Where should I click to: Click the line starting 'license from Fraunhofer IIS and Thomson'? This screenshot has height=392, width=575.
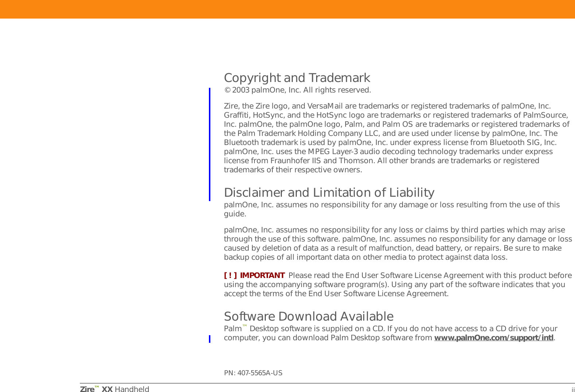[381, 161]
